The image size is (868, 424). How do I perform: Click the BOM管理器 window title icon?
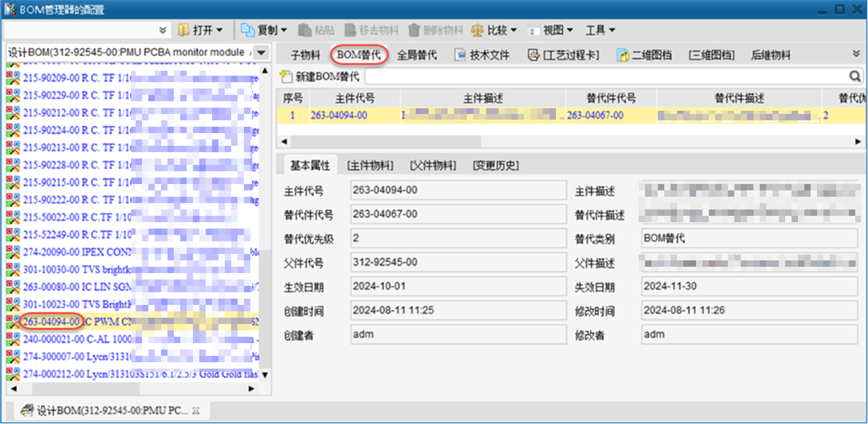point(11,9)
